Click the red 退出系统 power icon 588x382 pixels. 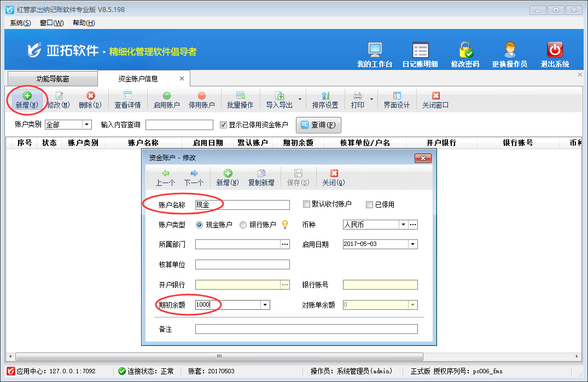pyautogui.click(x=555, y=51)
